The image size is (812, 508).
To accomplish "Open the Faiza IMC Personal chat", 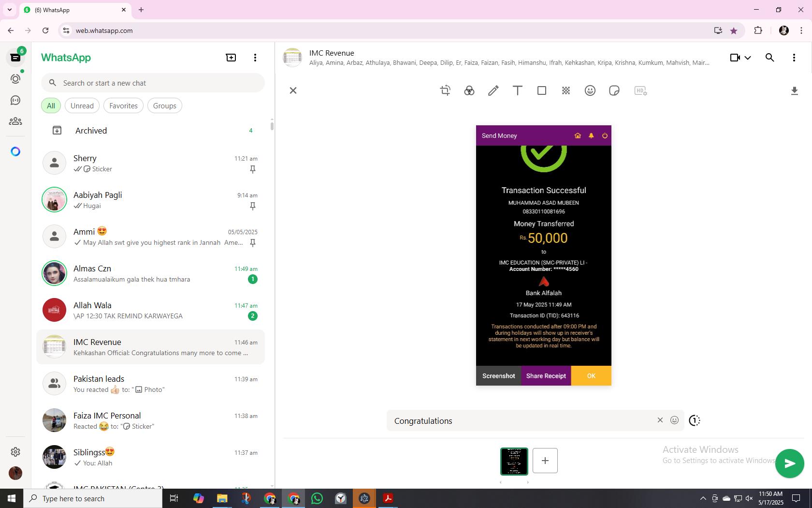I will tap(151, 420).
